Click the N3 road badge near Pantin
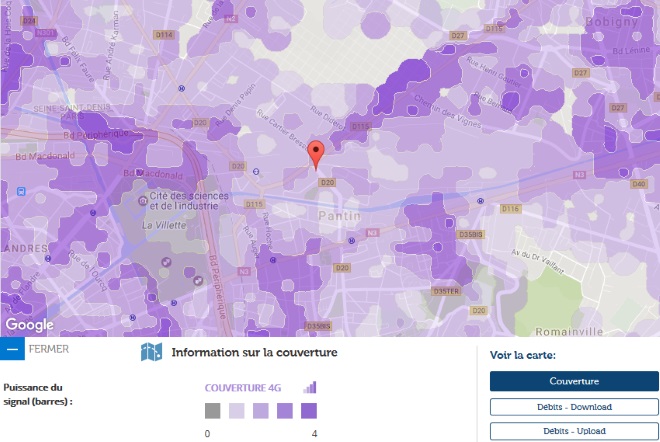 coord(372,232)
